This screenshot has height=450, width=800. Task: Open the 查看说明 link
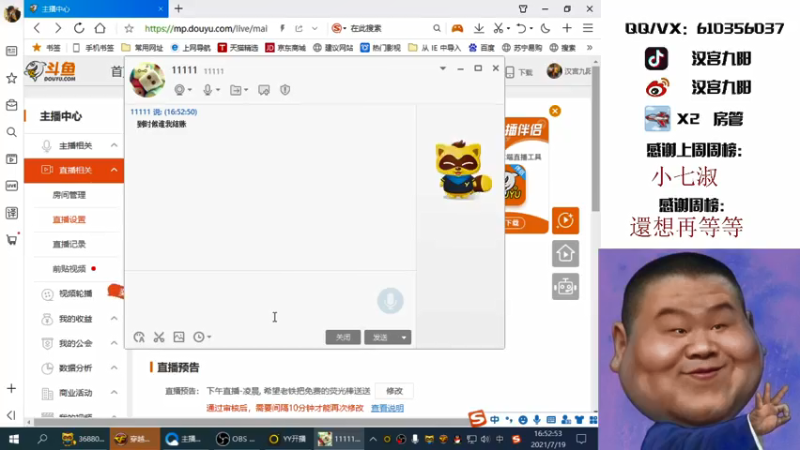[x=387, y=408]
